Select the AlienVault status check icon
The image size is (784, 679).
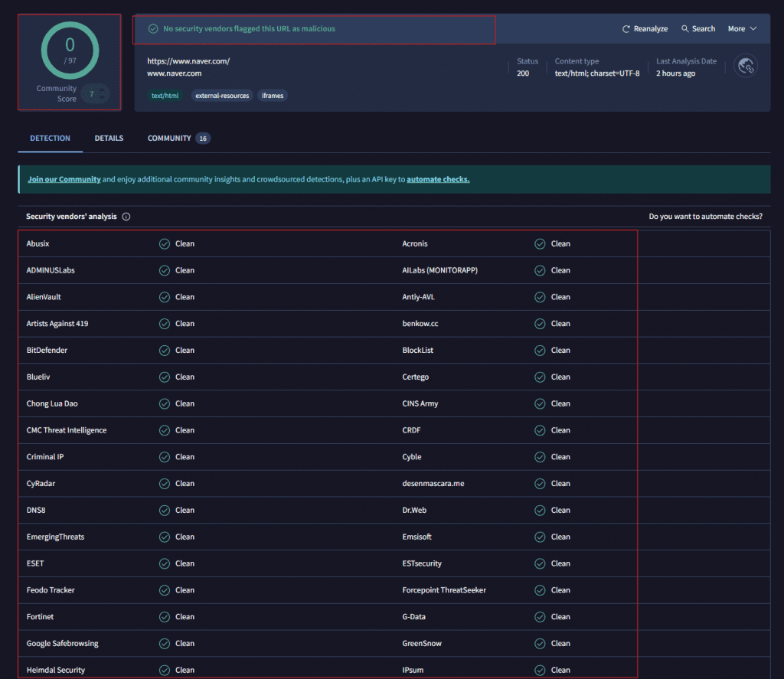click(x=165, y=297)
